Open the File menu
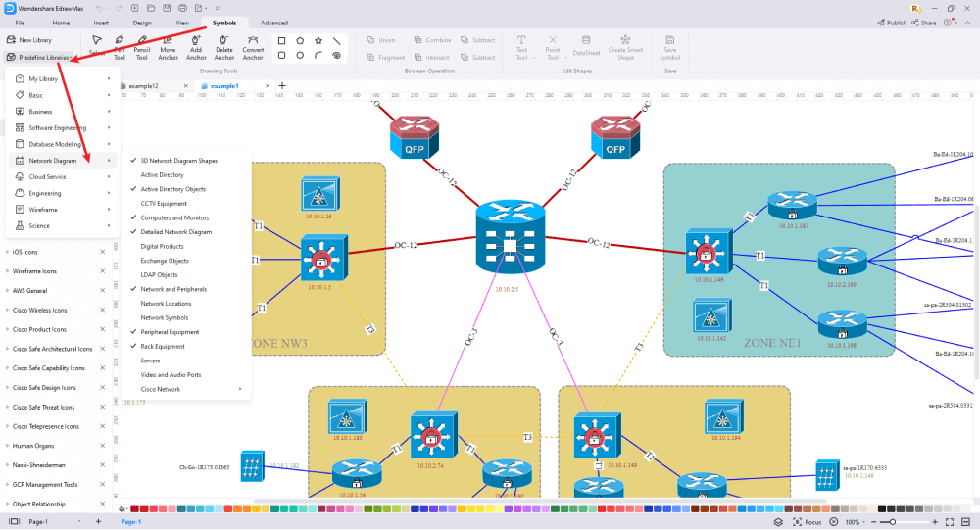 (20, 23)
